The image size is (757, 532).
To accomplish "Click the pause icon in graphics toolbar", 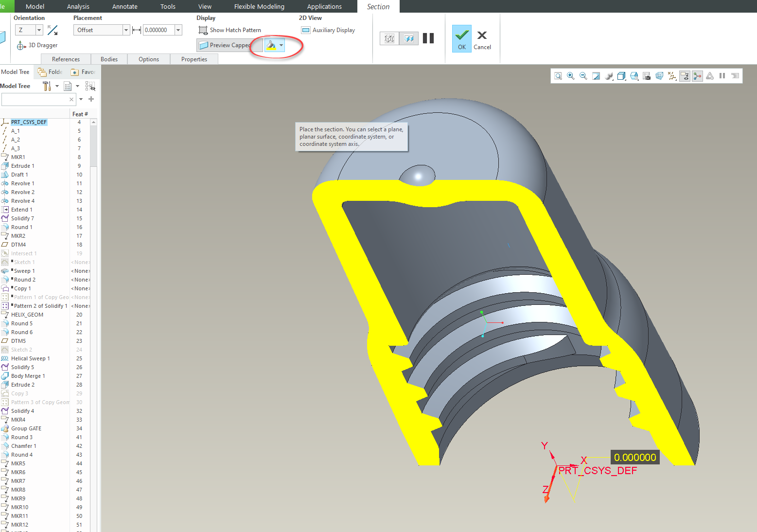I will click(722, 75).
